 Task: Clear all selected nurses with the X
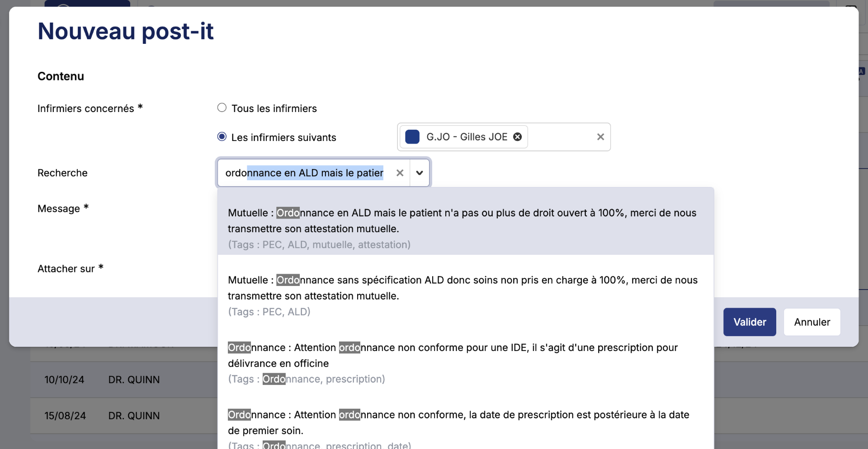600,137
